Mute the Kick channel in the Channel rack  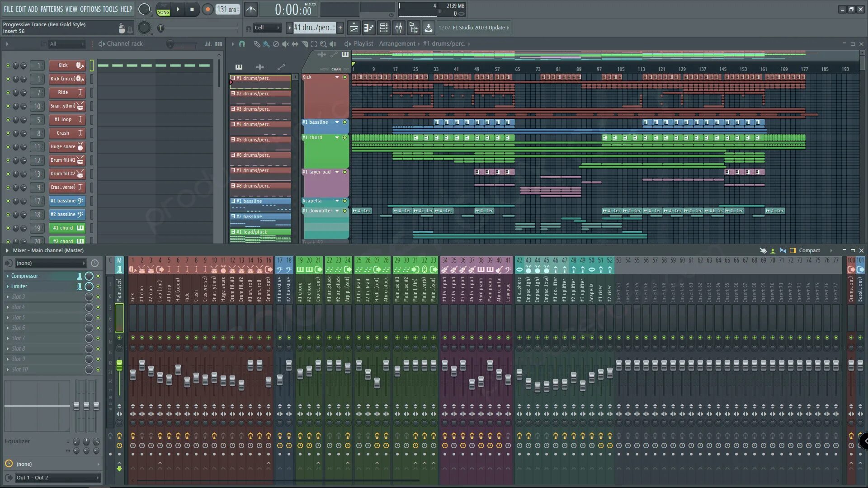(8, 65)
